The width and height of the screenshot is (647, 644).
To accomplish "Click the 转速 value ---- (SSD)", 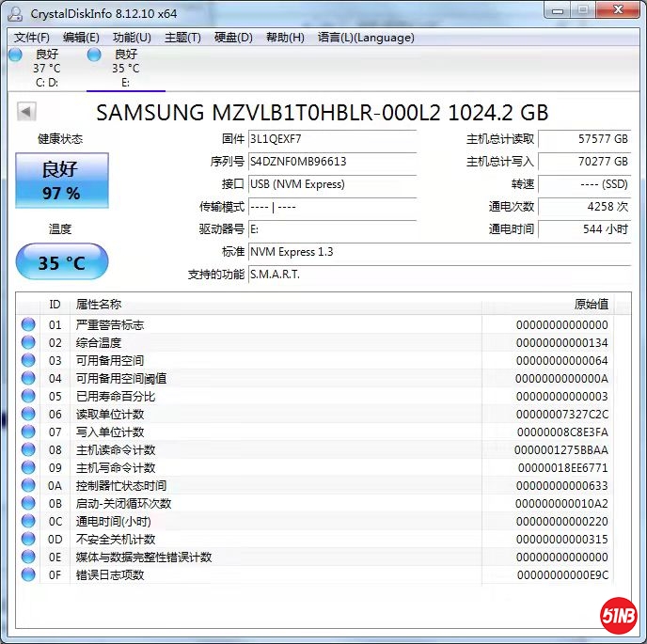I will pyautogui.click(x=585, y=184).
